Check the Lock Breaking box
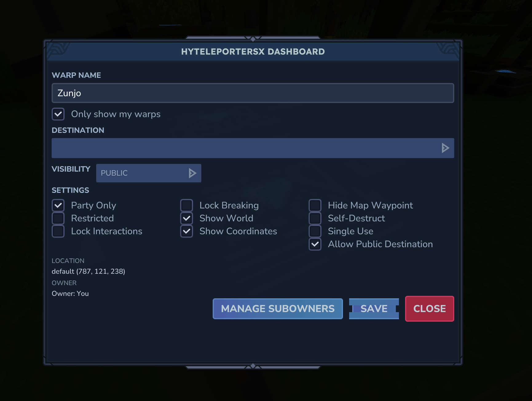 (x=187, y=205)
